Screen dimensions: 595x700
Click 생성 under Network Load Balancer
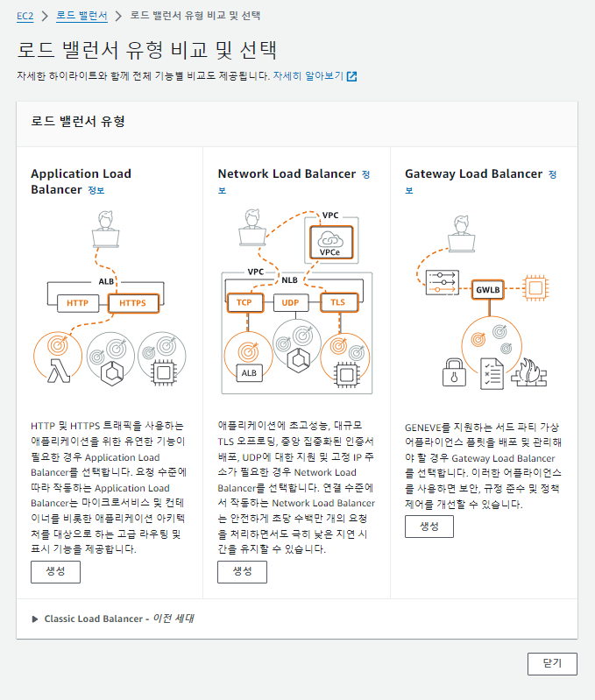pyautogui.click(x=243, y=572)
